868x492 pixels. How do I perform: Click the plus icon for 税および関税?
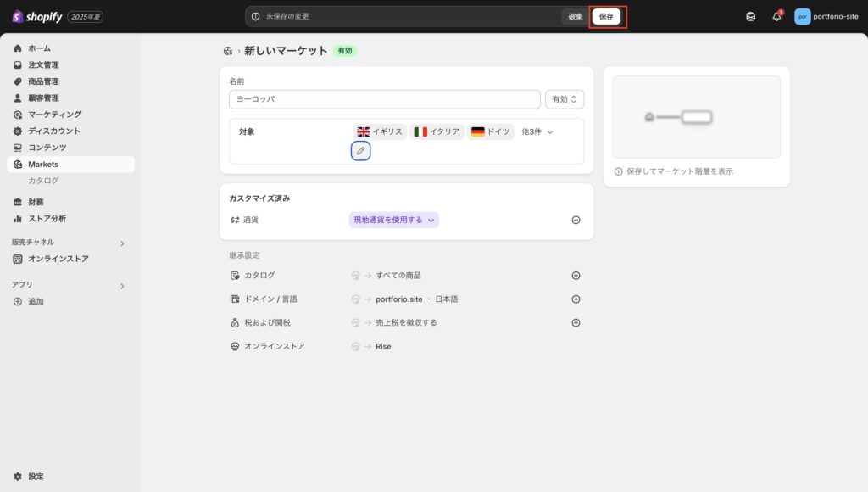(x=576, y=323)
